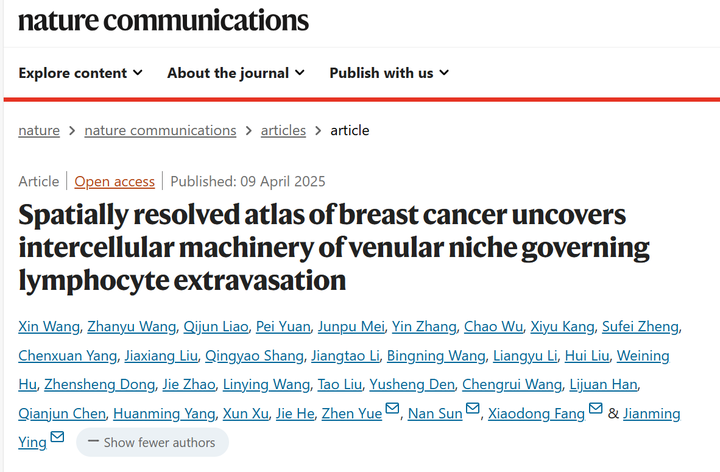Collapse list with Show fewer authors
Screen dimensions: 720x472
pos(152,442)
